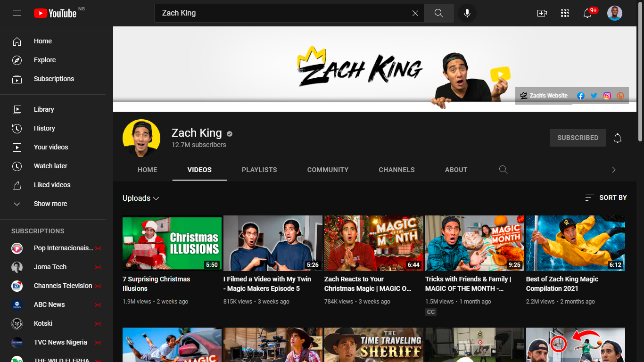Go to YouTube home via logo

[55, 13]
